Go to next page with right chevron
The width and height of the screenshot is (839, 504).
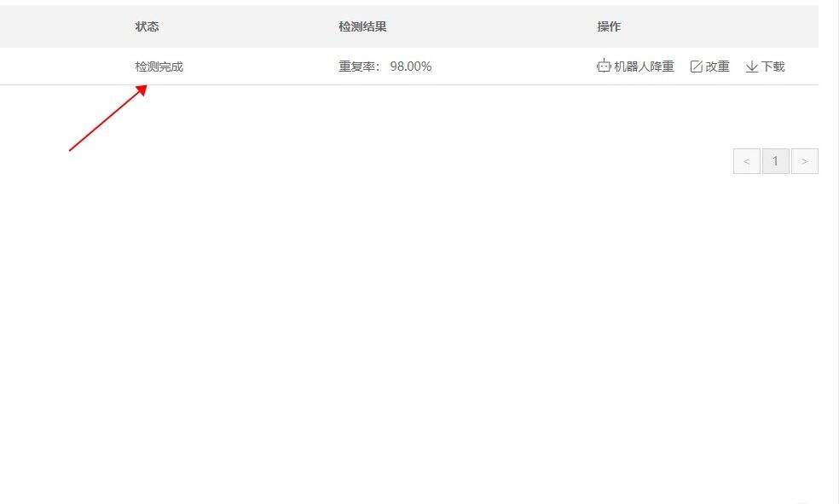(804, 161)
